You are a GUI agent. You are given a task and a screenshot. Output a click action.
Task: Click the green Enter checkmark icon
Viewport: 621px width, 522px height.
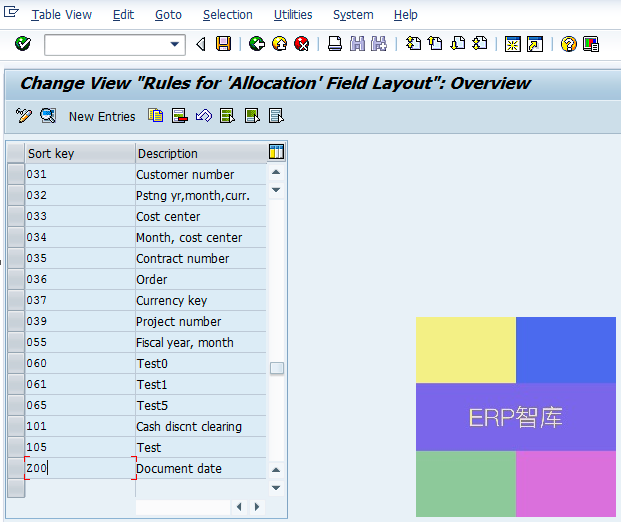[x=23, y=44]
